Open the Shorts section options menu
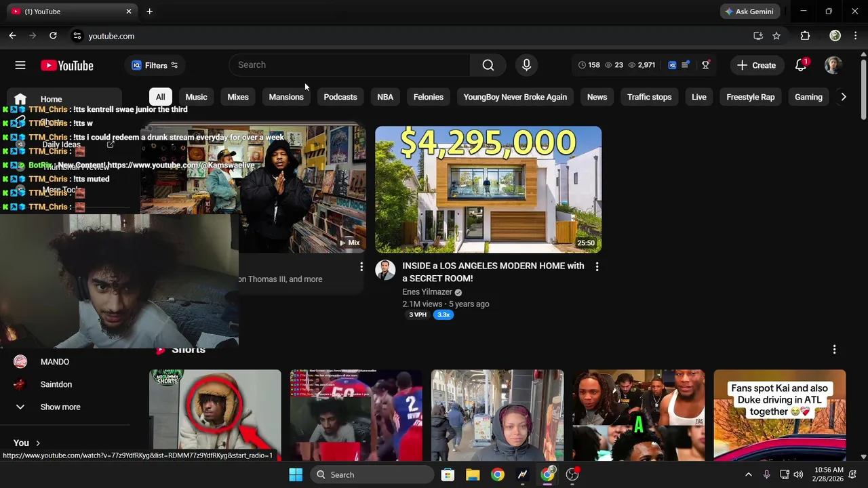 (834, 350)
